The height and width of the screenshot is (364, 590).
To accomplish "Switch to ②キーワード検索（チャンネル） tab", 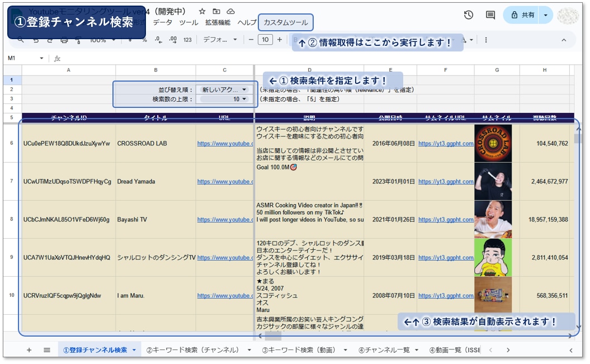I will pos(192,350).
